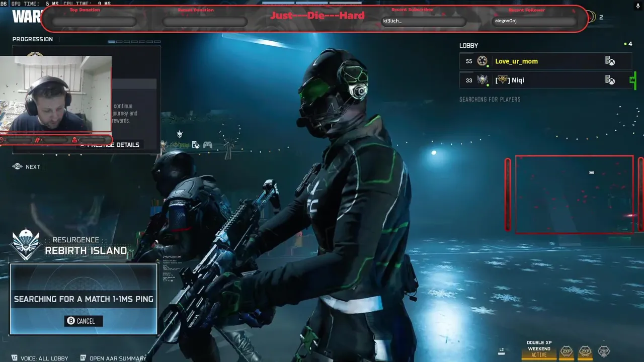Click the Searching for Players status text
The width and height of the screenshot is (644, 362).
(490, 100)
